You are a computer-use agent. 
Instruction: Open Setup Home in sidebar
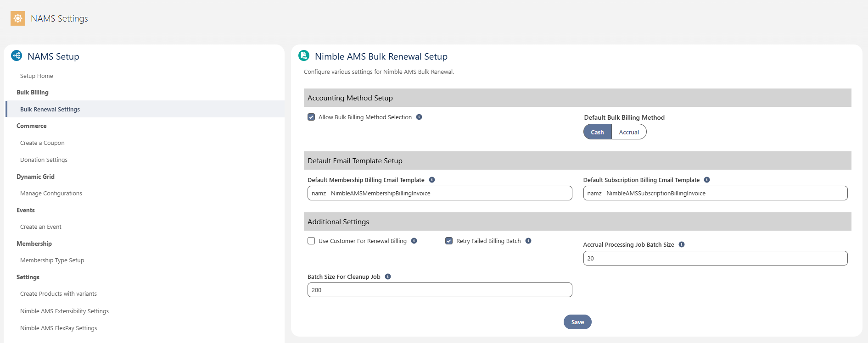pos(37,76)
